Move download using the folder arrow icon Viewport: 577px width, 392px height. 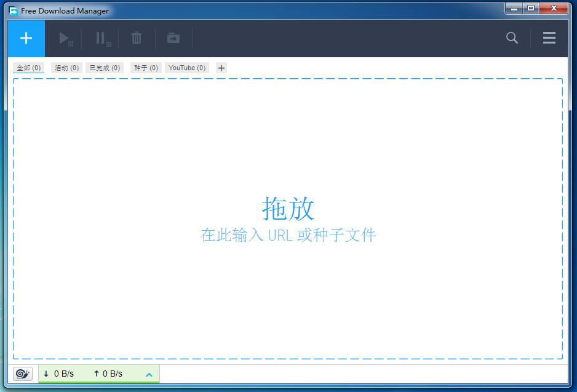(173, 38)
